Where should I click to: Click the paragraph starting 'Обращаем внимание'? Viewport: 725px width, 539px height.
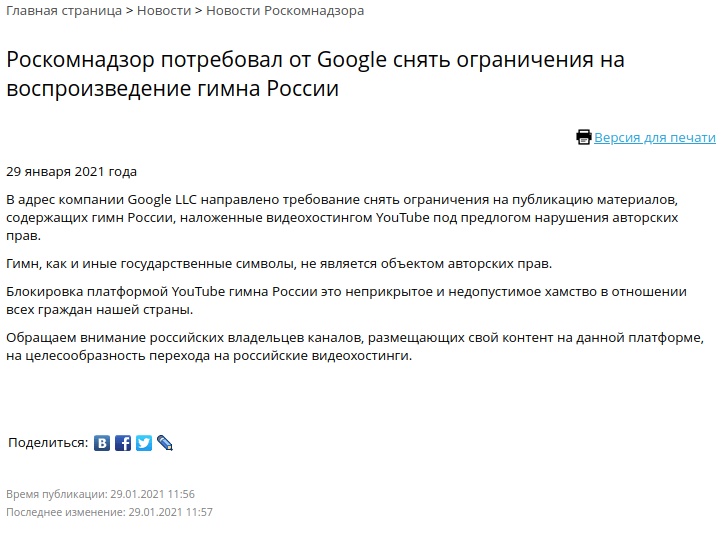360,346
